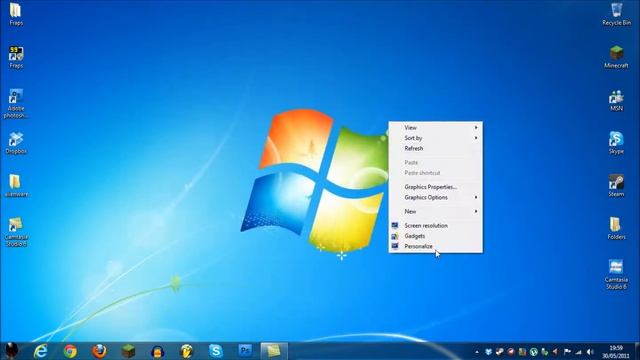Click the green circular tray icon
Screen dimensions: 640x360
pyautogui.click(x=533, y=352)
